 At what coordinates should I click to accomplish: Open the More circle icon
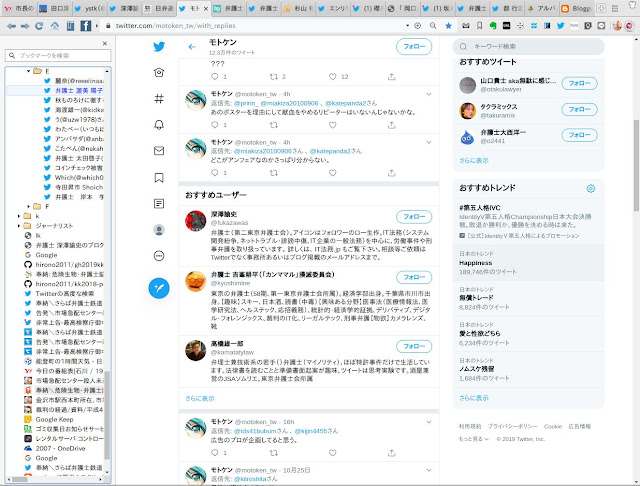tap(159, 256)
